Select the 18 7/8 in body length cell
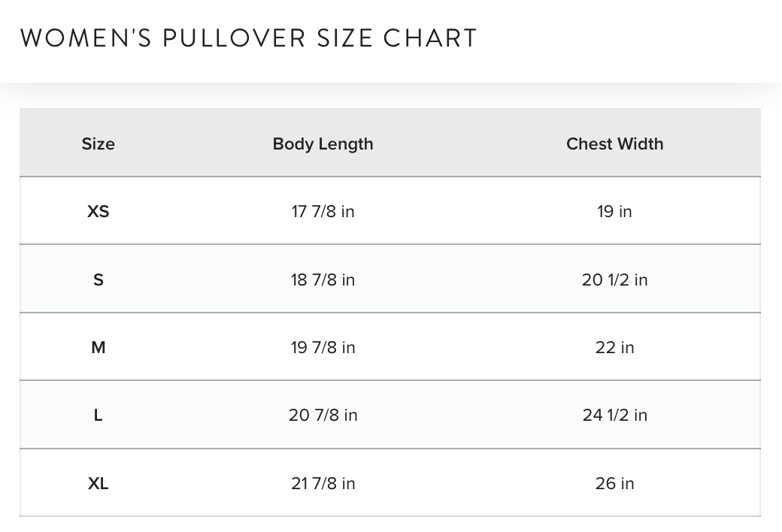782x532 pixels. [323, 280]
